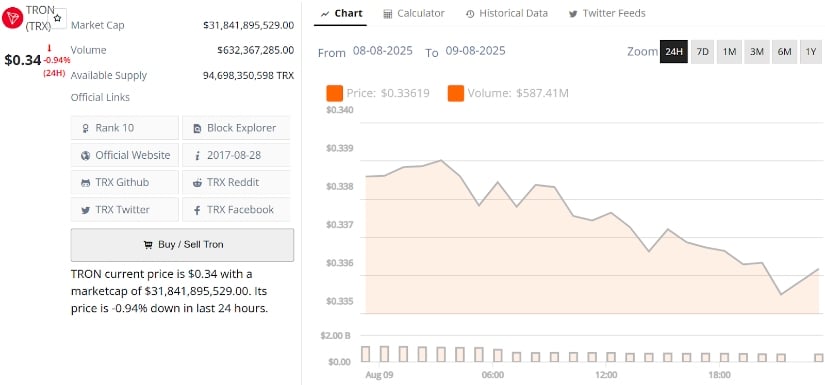The height and width of the screenshot is (385, 825).
Task: Toggle the orange Price legend swatch
Action: pyautogui.click(x=335, y=94)
